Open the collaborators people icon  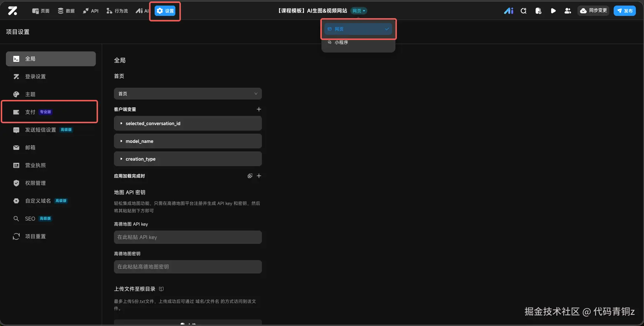tap(568, 11)
